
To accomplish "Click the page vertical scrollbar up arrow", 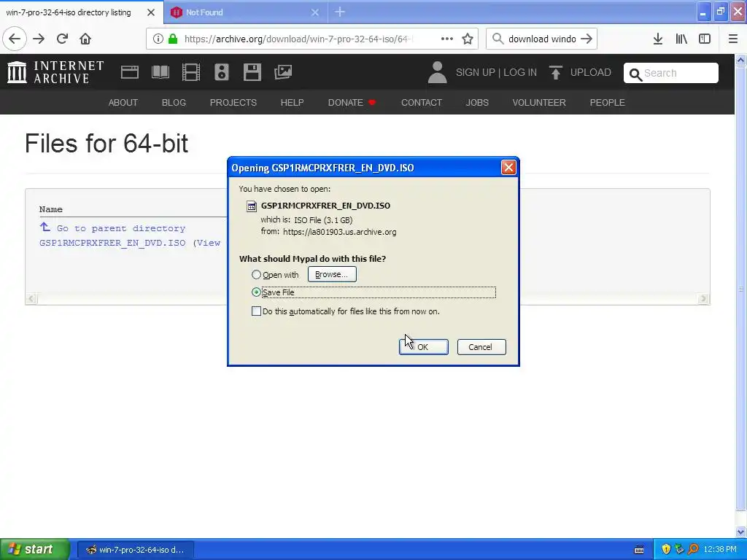I will pyautogui.click(x=741, y=60).
